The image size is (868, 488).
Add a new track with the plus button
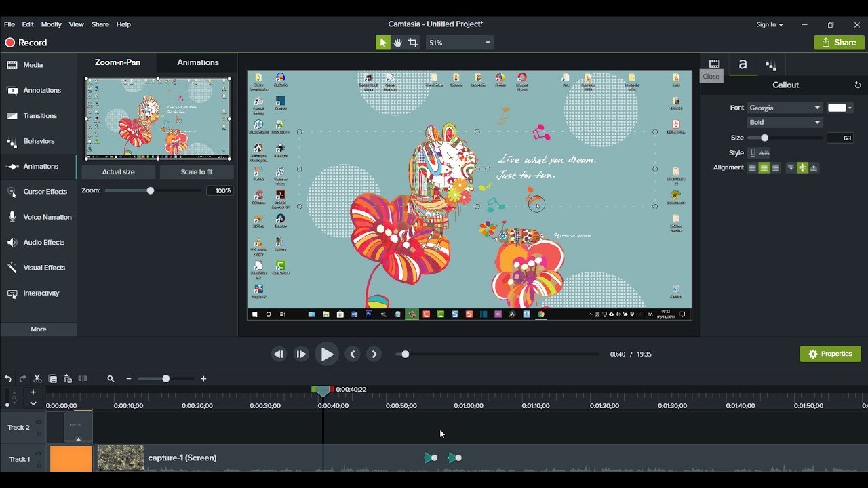pos(33,392)
